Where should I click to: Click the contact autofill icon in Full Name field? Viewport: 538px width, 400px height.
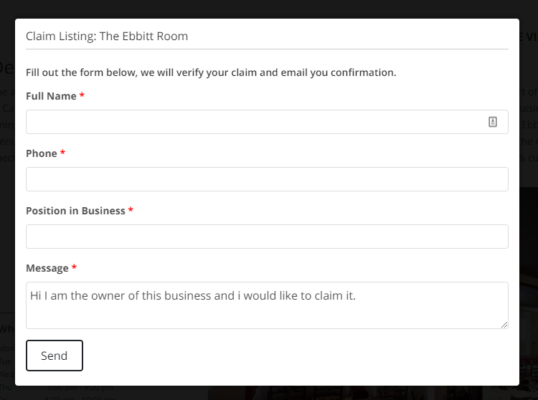pos(492,122)
